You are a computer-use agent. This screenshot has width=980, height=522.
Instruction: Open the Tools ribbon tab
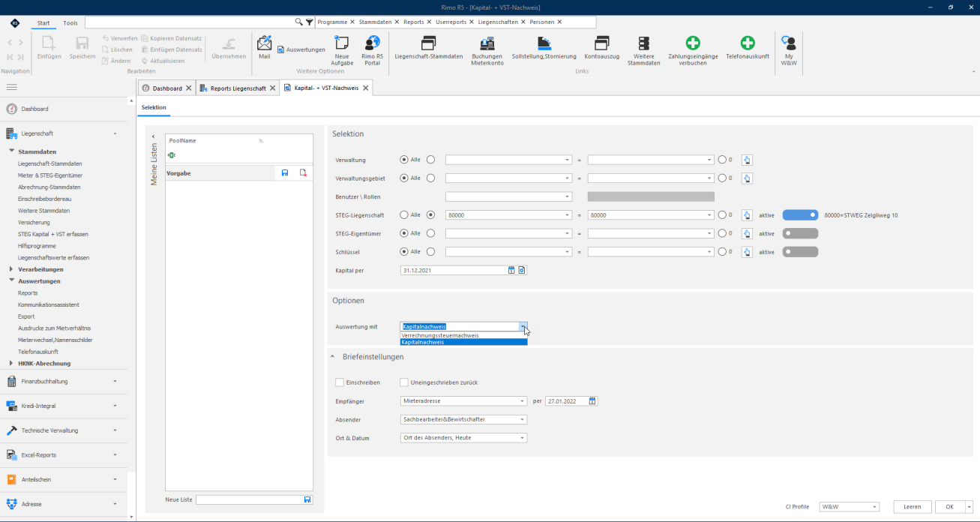point(70,23)
